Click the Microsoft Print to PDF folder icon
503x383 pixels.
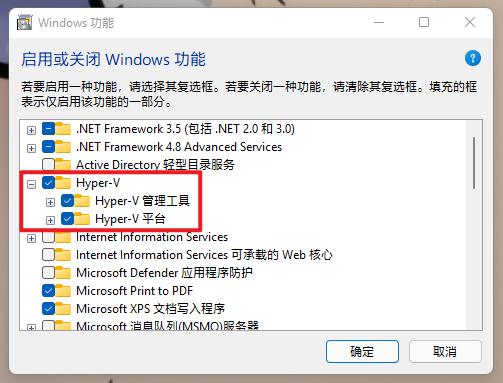(x=63, y=291)
